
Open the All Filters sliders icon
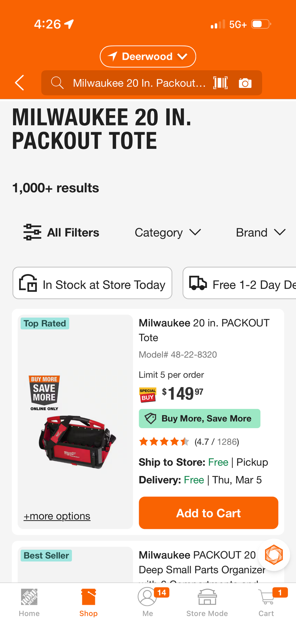[32, 232]
